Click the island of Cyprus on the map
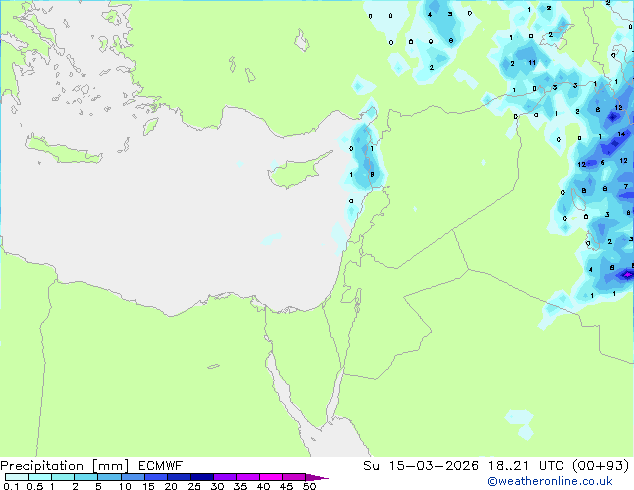Viewport: 634px width, 490px height. click(295, 173)
